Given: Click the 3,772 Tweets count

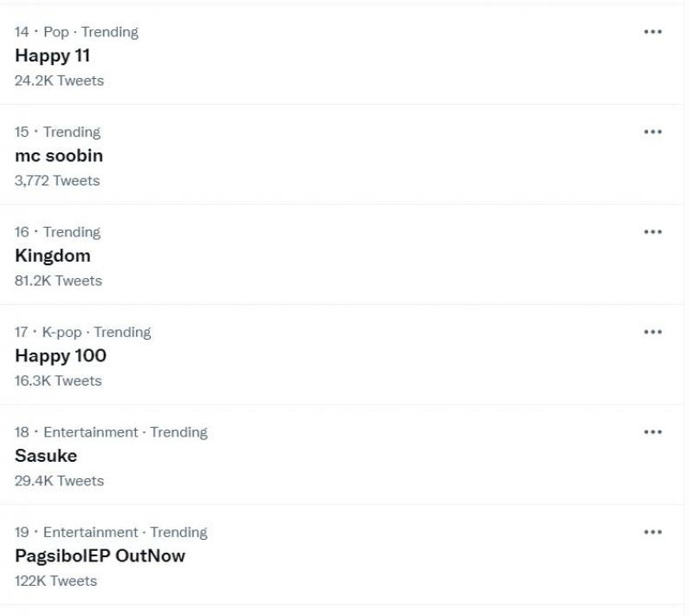Looking at the screenshot, I should click(57, 181).
